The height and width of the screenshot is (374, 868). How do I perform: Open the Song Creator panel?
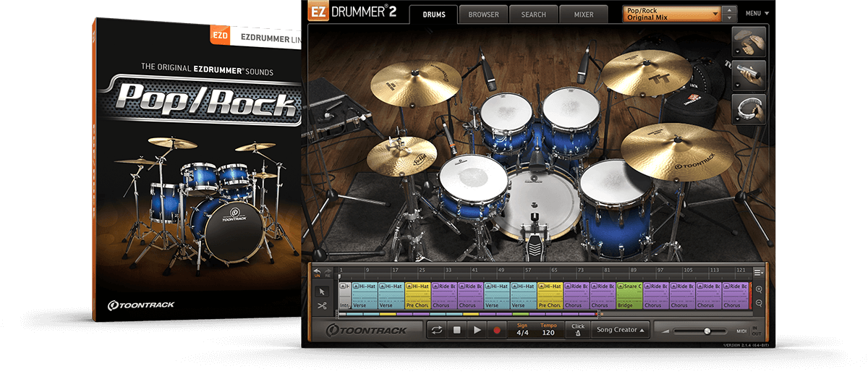620,330
